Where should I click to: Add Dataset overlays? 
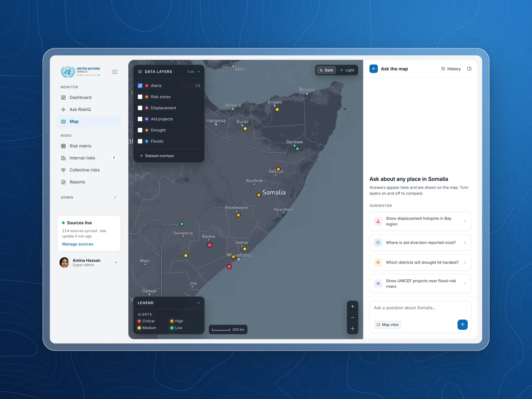pos(157,156)
